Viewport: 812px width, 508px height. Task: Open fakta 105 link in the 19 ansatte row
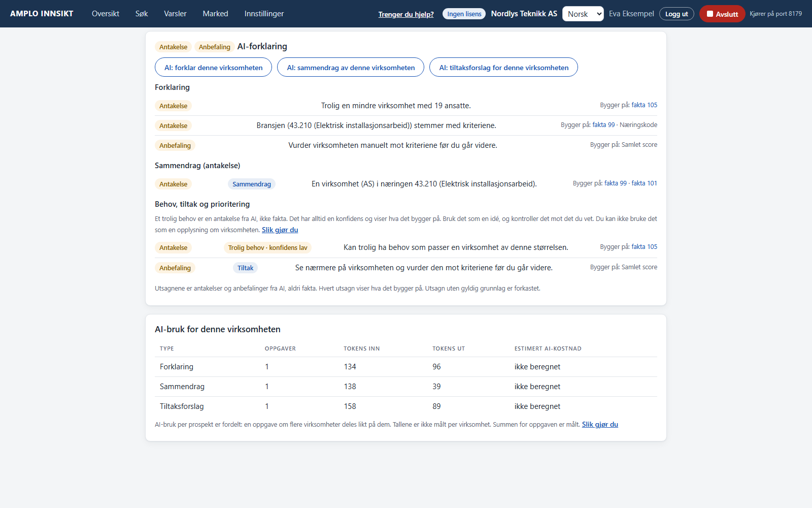644,105
